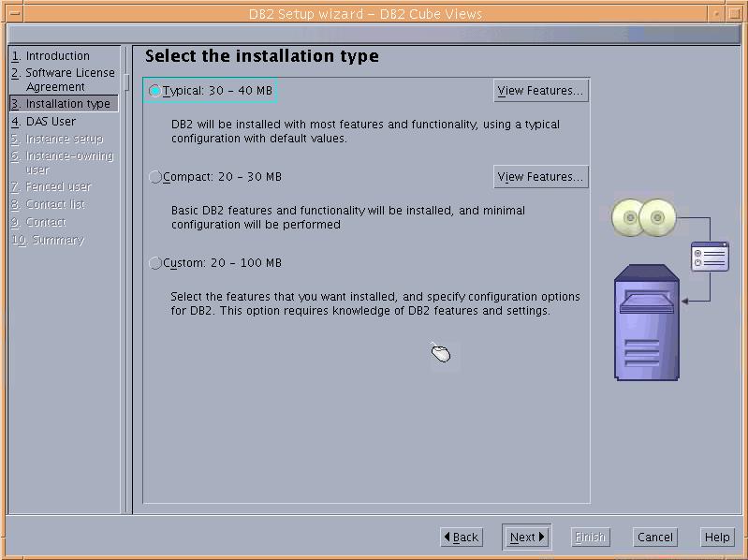
Task: Click the options list window icon
Action: (710, 257)
